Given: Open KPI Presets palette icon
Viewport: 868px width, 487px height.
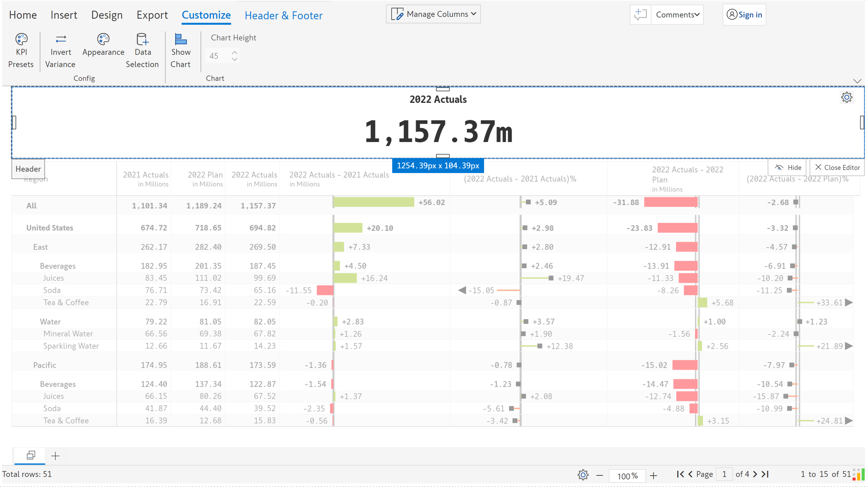Looking at the screenshot, I should click(x=21, y=39).
